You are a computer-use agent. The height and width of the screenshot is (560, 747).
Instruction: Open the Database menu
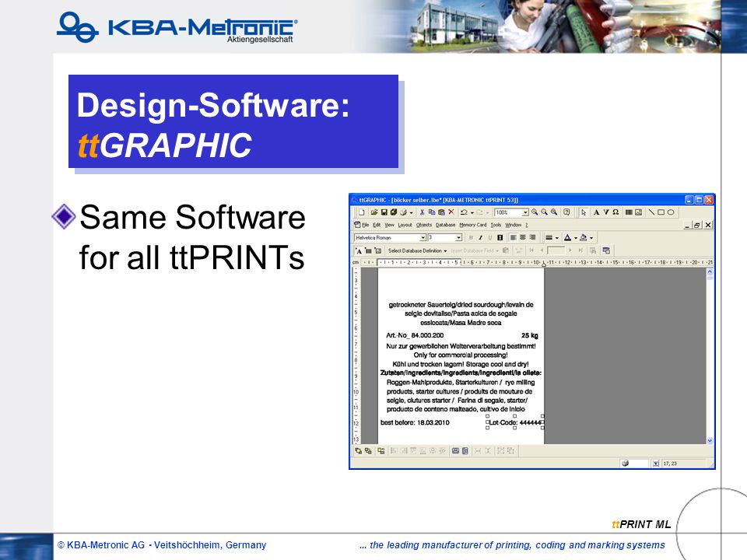point(445,225)
